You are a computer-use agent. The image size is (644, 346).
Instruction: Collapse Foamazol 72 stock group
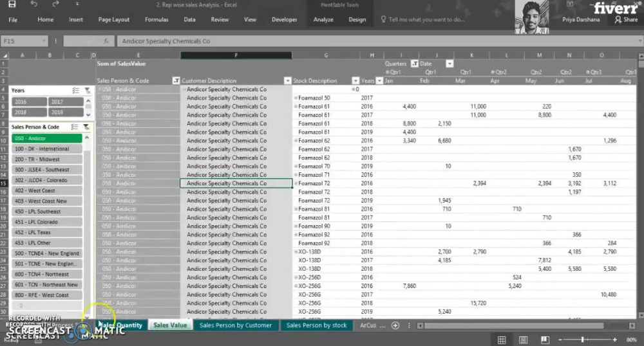296,184
